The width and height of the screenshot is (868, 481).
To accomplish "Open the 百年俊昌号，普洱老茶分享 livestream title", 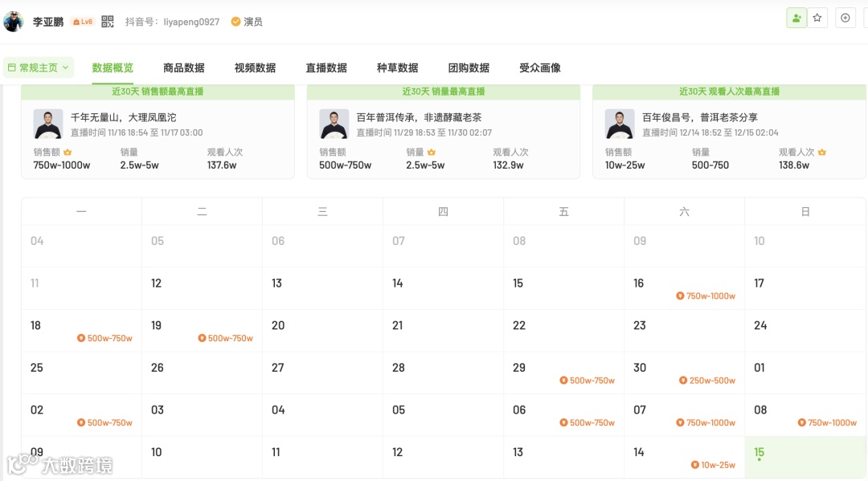I will 700,117.
